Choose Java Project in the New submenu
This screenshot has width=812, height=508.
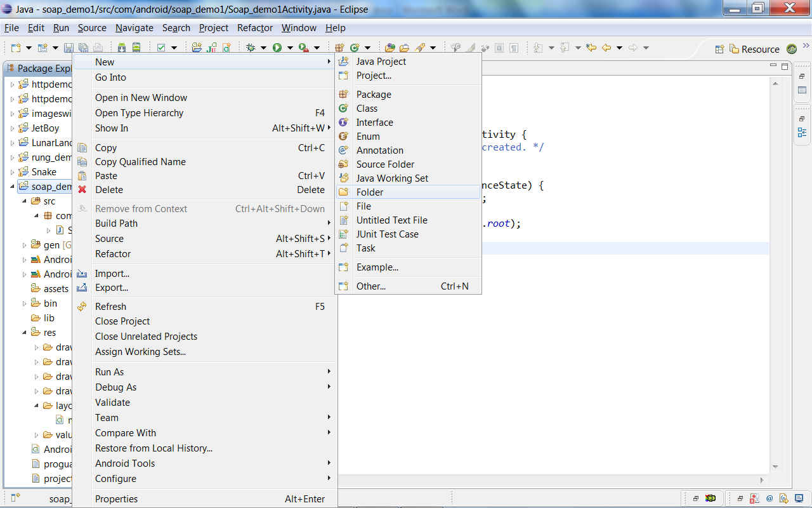tap(409, 62)
